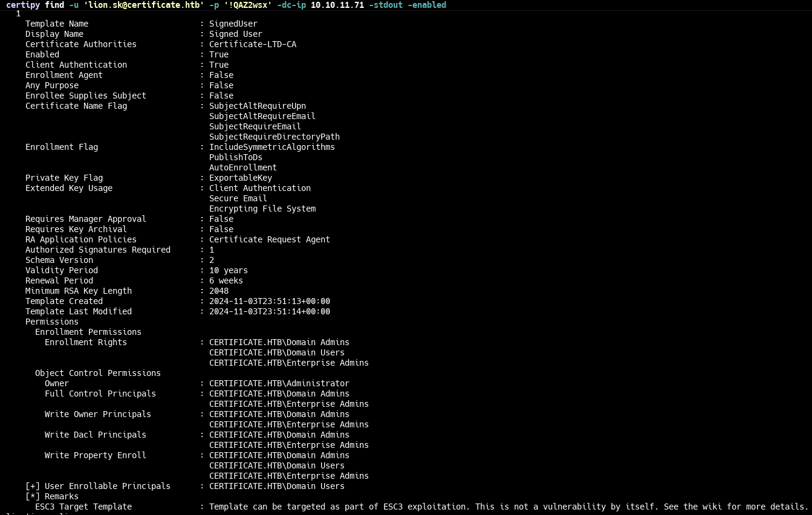Select the SignedUser template name value
Screen dimensions: 812x515
(x=233, y=24)
